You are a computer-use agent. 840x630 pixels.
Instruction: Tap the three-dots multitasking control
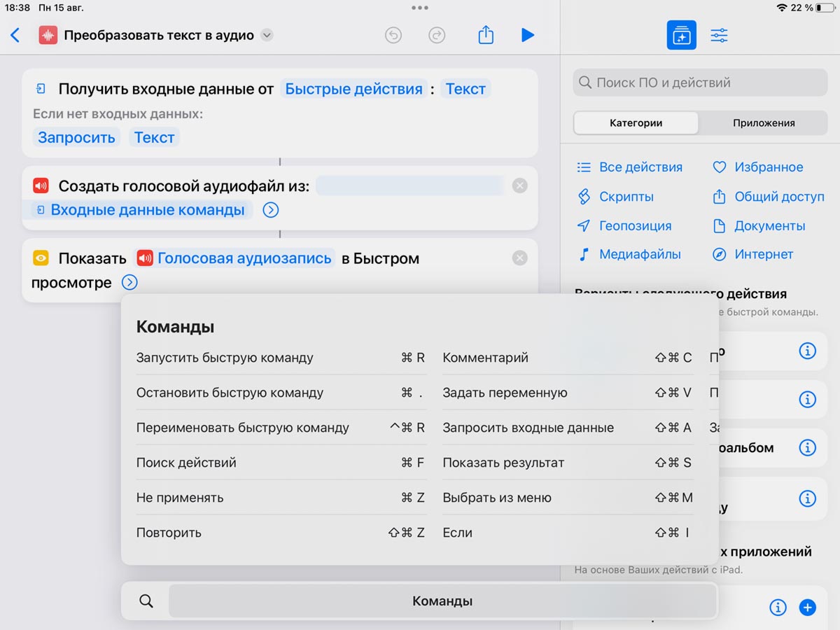pos(420,8)
